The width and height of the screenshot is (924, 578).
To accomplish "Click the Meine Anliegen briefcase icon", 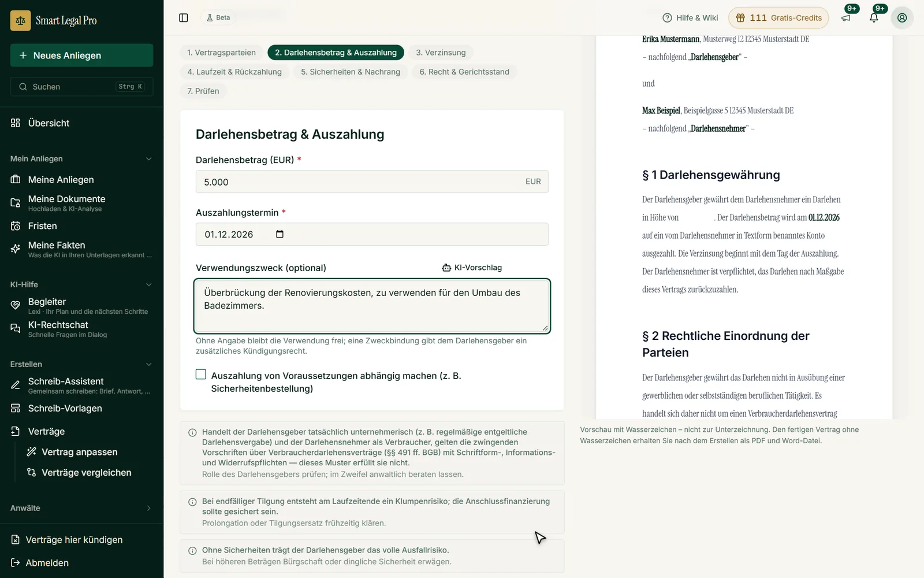I will [16, 180].
